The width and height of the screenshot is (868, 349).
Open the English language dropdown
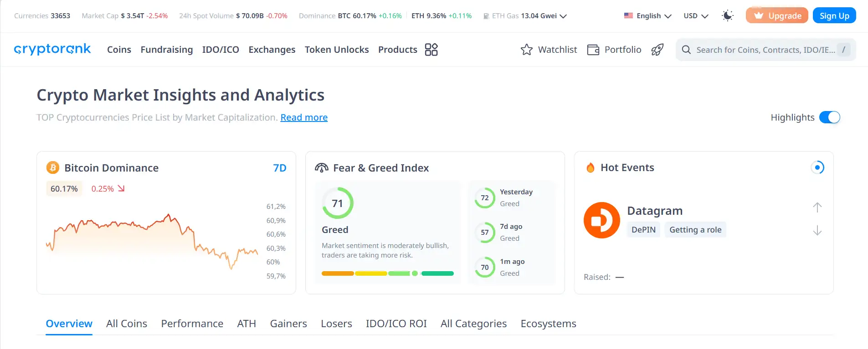pyautogui.click(x=648, y=16)
